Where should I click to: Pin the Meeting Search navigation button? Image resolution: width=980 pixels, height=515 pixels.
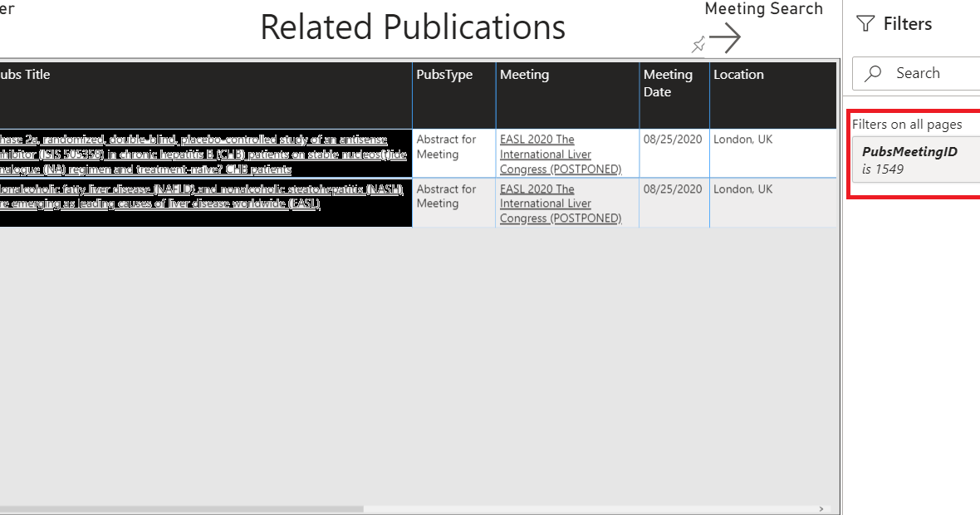click(x=698, y=44)
